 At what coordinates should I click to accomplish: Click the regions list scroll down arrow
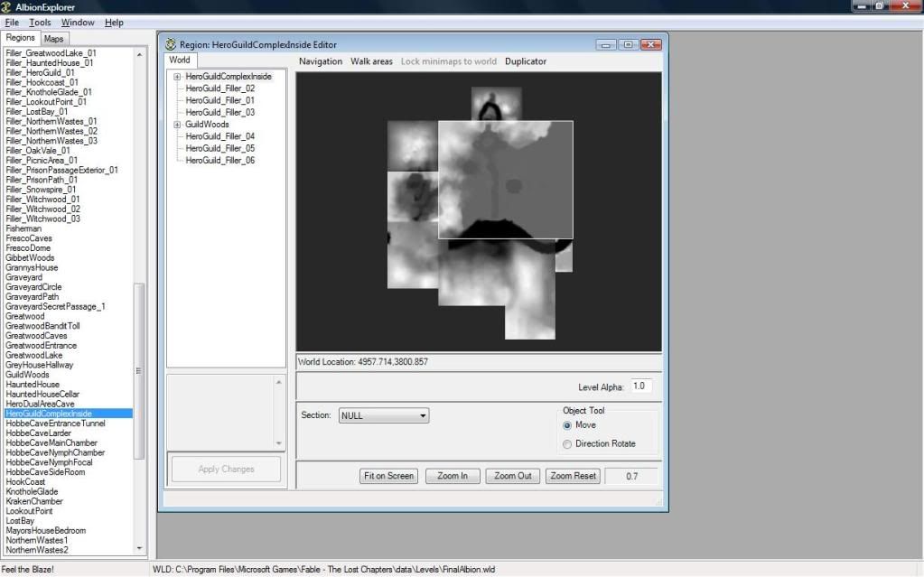pyautogui.click(x=139, y=548)
